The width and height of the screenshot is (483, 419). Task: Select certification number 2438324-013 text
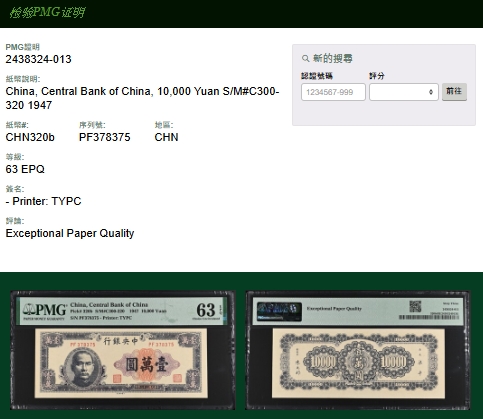(x=38, y=59)
